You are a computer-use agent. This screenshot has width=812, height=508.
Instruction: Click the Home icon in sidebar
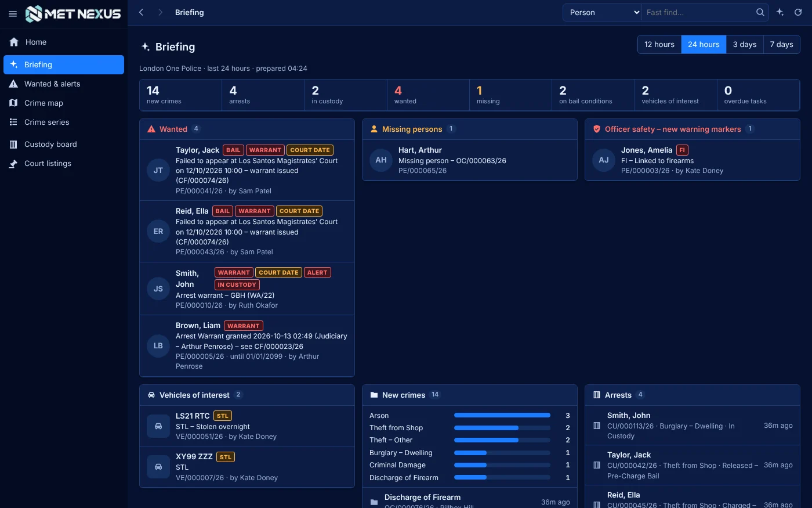pos(14,42)
